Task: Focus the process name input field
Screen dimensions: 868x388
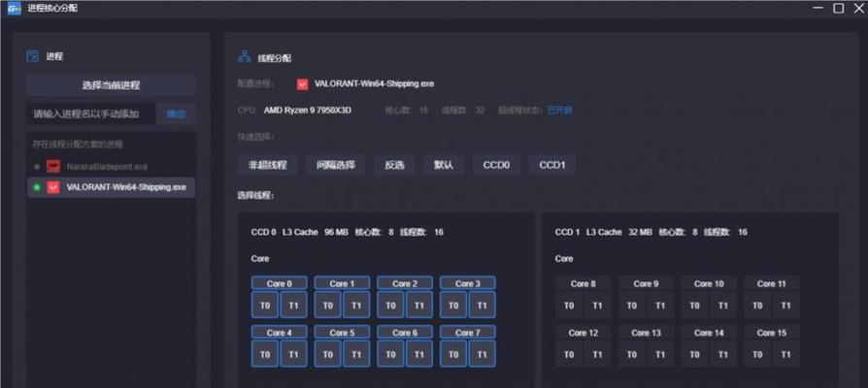Action: click(91, 113)
